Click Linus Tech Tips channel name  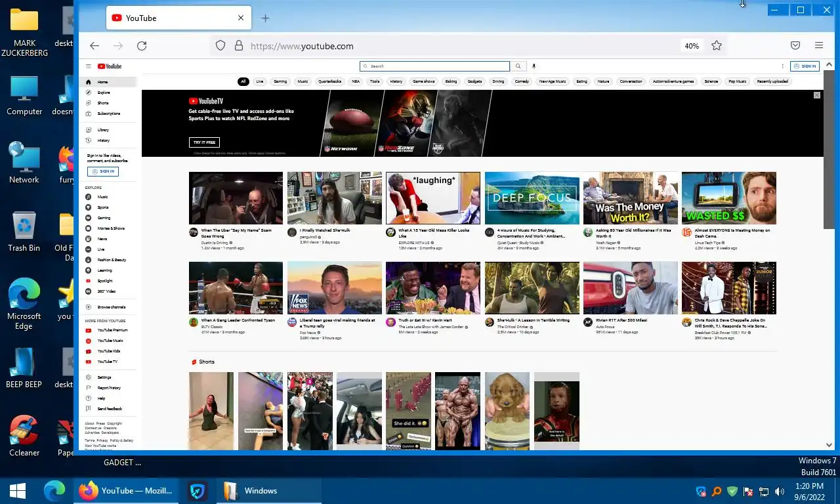pyautogui.click(x=709, y=243)
